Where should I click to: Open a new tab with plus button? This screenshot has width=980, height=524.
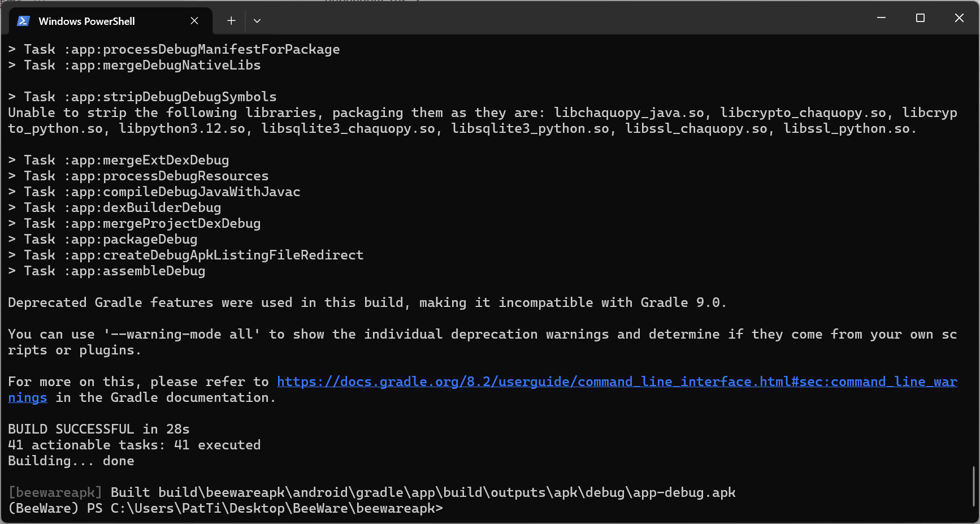[x=231, y=21]
